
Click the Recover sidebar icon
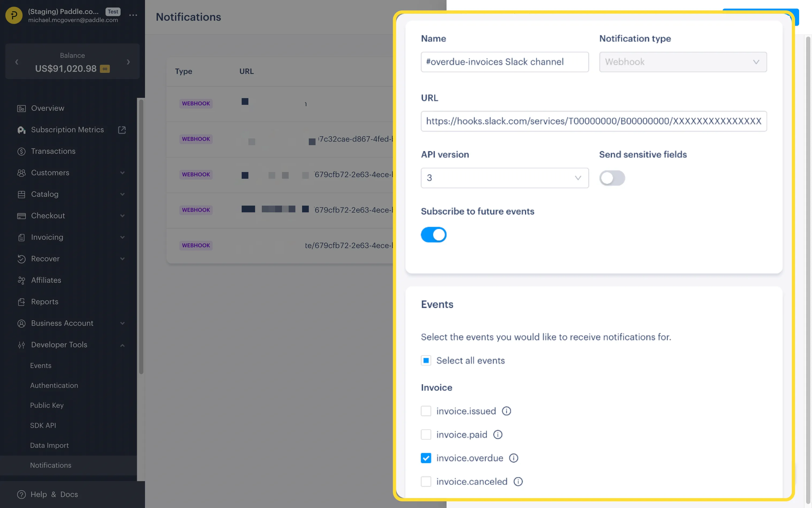point(21,259)
